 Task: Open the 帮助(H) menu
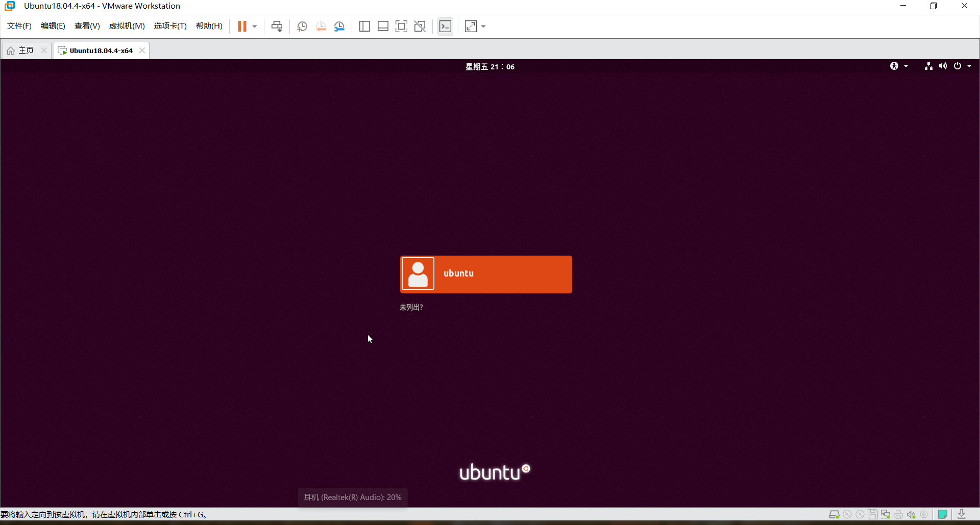coord(209,26)
